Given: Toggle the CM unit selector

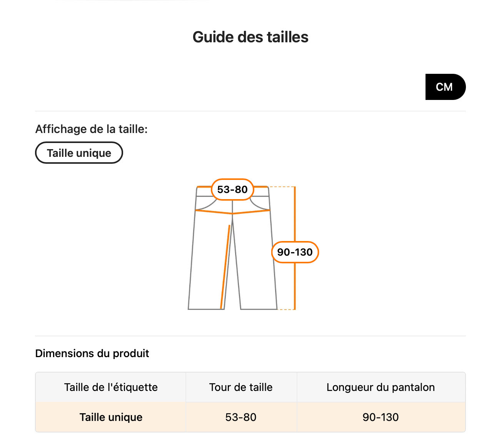Looking at the screenshot, I should point(445,87).
